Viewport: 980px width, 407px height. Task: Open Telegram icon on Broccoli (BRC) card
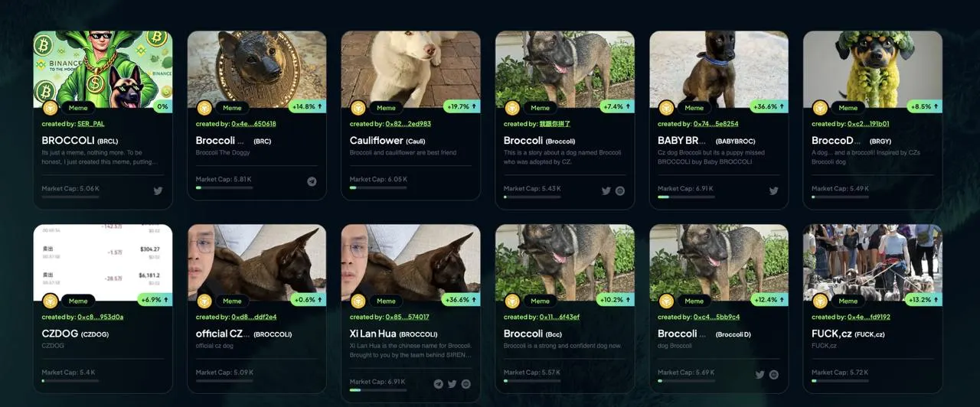click(x=312, y=182)
